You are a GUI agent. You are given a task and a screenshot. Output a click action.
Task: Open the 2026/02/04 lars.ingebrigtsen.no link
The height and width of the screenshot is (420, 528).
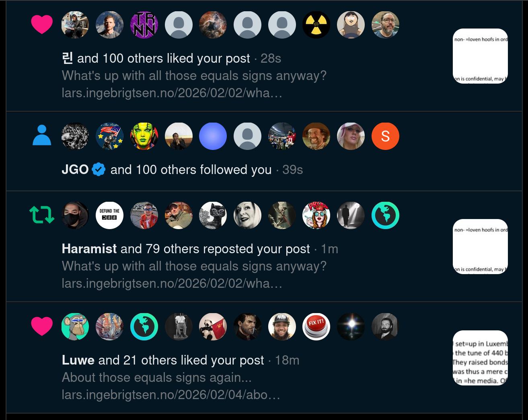point(171,395)
